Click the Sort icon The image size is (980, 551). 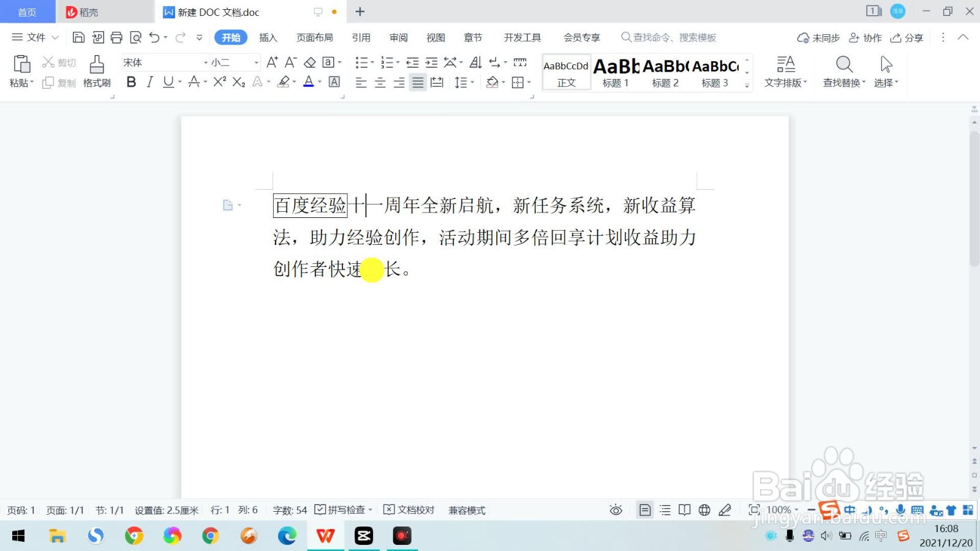(475, 62)
